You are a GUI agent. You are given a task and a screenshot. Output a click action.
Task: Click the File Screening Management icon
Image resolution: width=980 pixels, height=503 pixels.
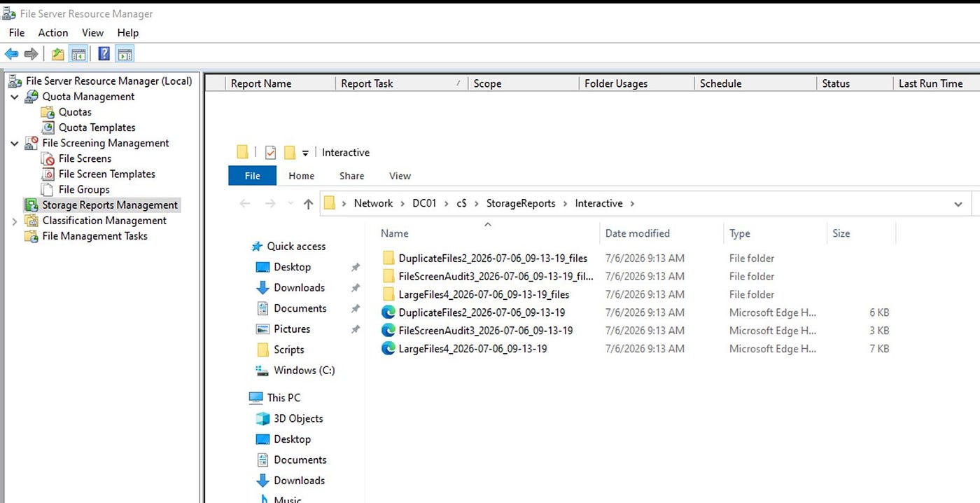tap(31, 143)
